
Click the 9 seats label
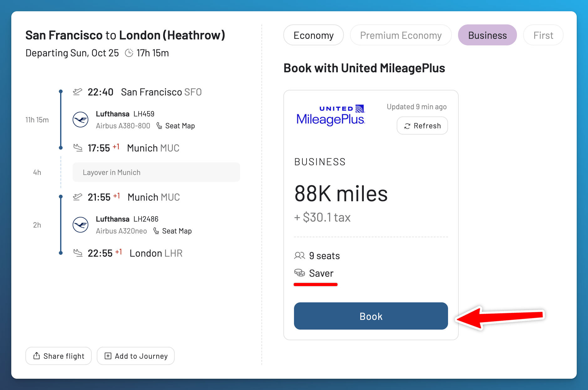(x=324, y=256)
